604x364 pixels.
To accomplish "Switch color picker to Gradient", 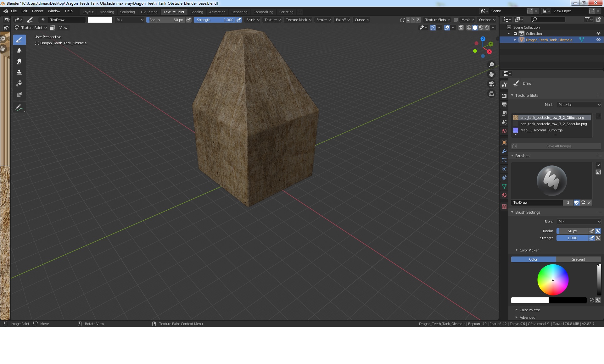I will pos(578,259).
